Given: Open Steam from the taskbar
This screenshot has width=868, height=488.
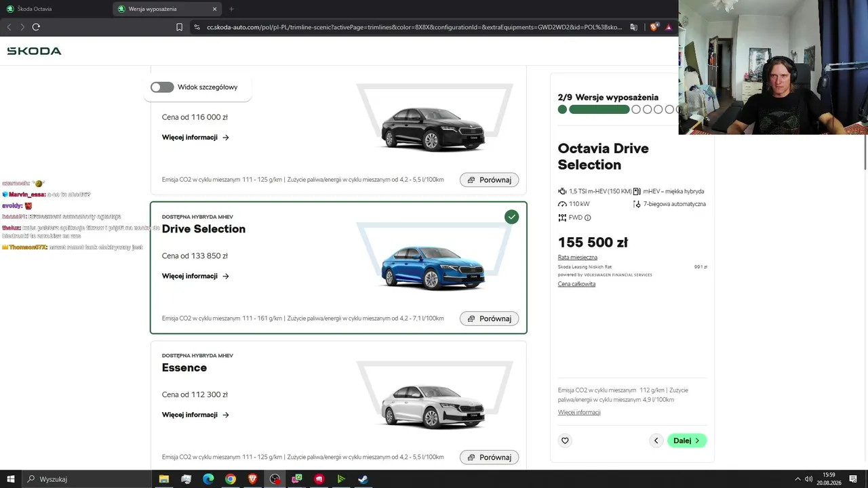Looking at the screenshot, I should [x=363, y=479].
